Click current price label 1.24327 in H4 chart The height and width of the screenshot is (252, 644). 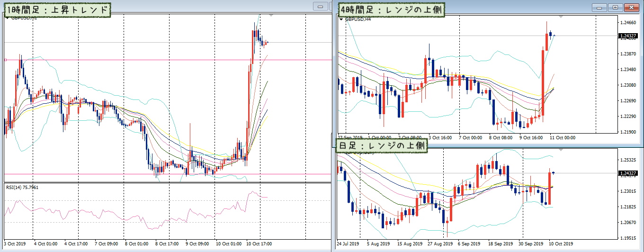point(627,36)
